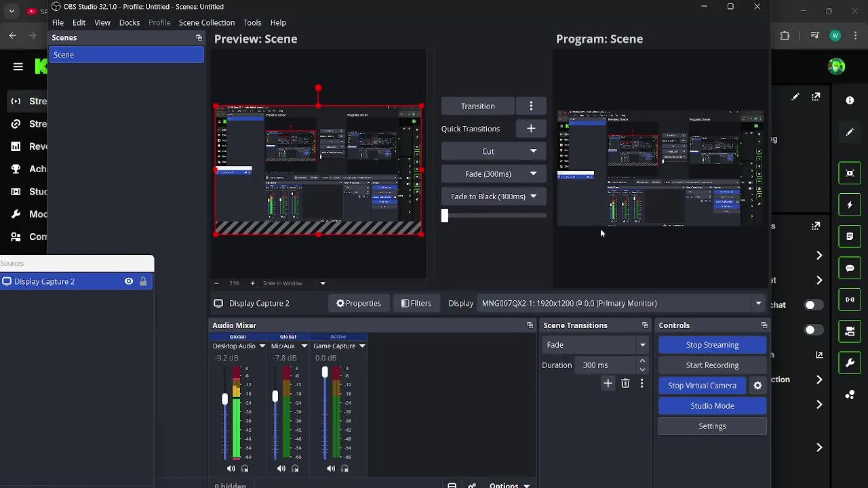
Task: Click transition T-bar slider handle
Action: pyautogui.click(x=445, y=216)
